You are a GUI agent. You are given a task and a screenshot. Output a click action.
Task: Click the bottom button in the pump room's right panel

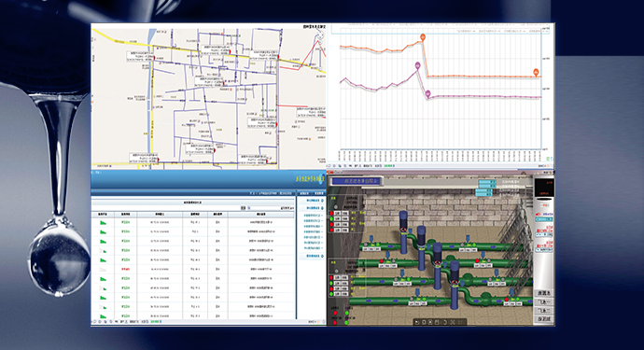(544, 319)
